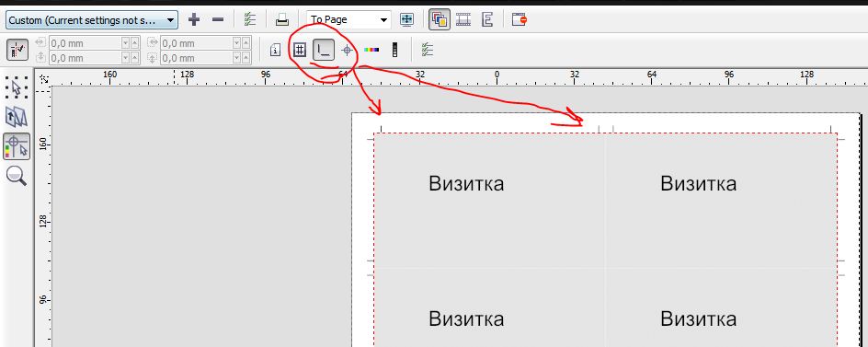The image size is (868, 347).
Task: Click the ruler origin corner icon
Action: click(43, 79)
